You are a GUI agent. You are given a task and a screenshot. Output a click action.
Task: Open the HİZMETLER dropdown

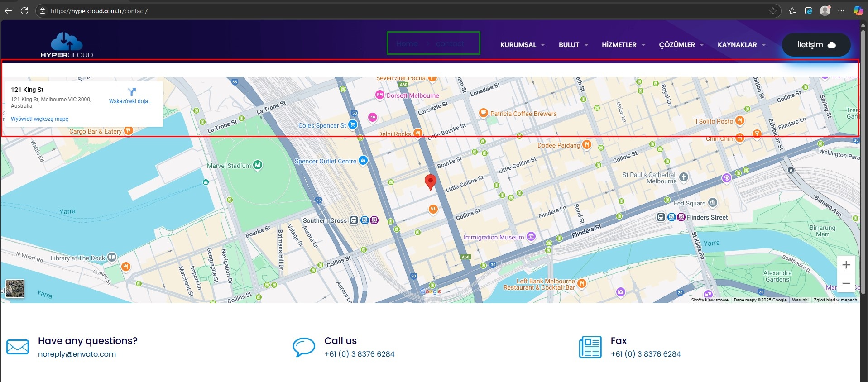(x=623, y=45)
